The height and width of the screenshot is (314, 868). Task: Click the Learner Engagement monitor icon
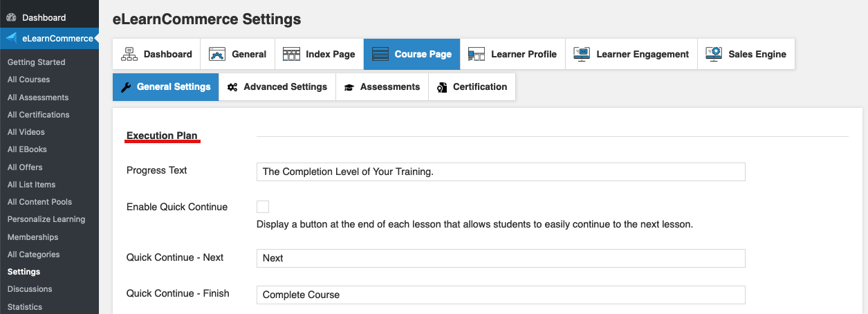(x=582, y=54)
